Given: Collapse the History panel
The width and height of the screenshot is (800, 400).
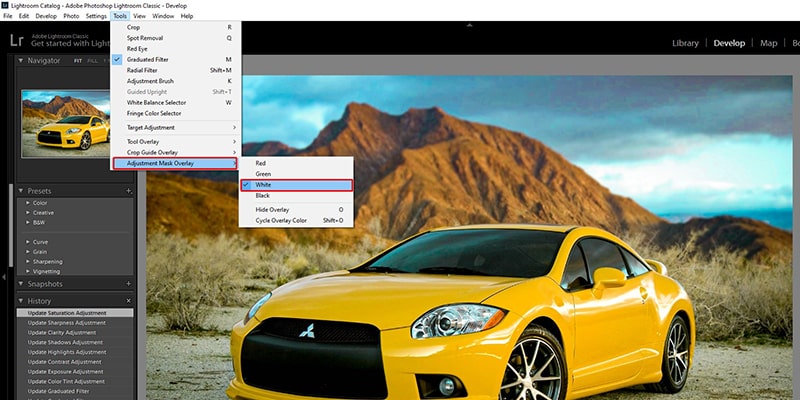Looking at the screenshot, I should tap(21, 301).
